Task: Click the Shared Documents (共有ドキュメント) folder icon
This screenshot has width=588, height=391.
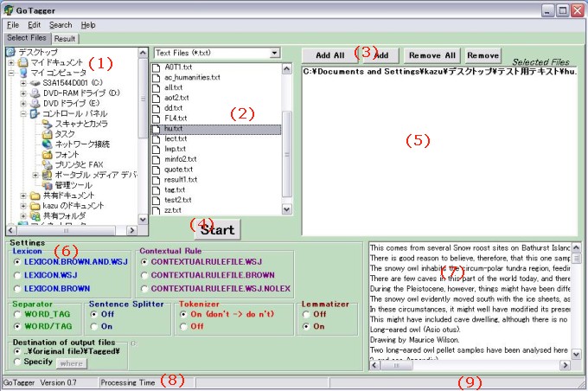Action: [35, 195]
